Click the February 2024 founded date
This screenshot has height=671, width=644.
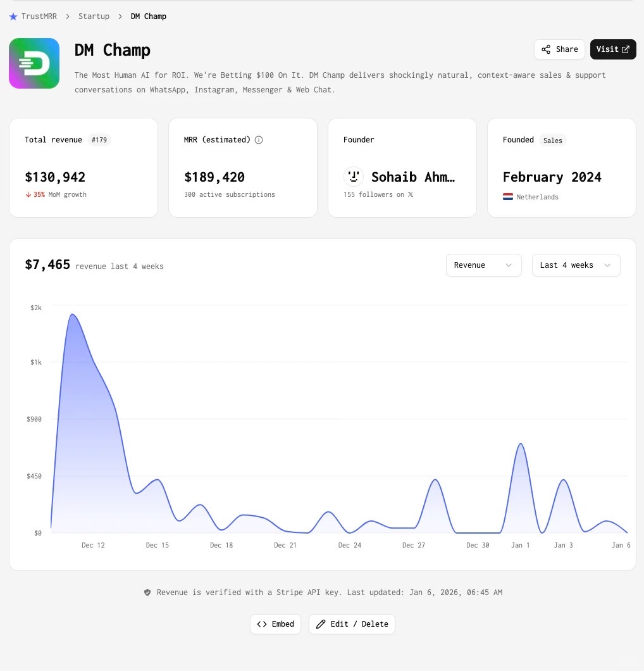click(x=552, y=177)
